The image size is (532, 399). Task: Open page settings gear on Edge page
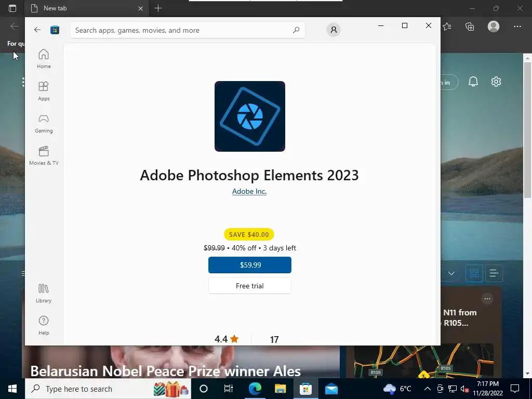click(x=496, y=82)
